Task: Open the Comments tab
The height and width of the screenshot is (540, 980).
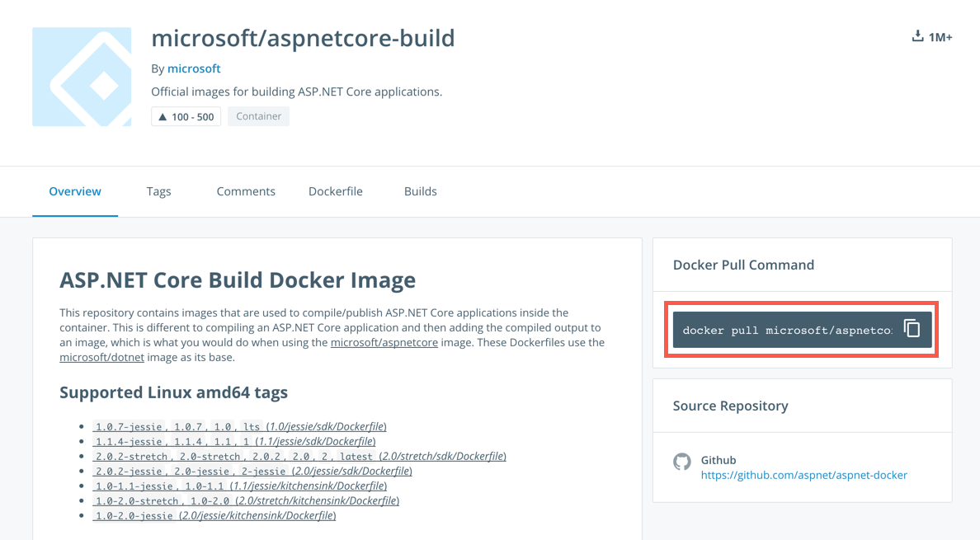Action: (x=246, y=191)
